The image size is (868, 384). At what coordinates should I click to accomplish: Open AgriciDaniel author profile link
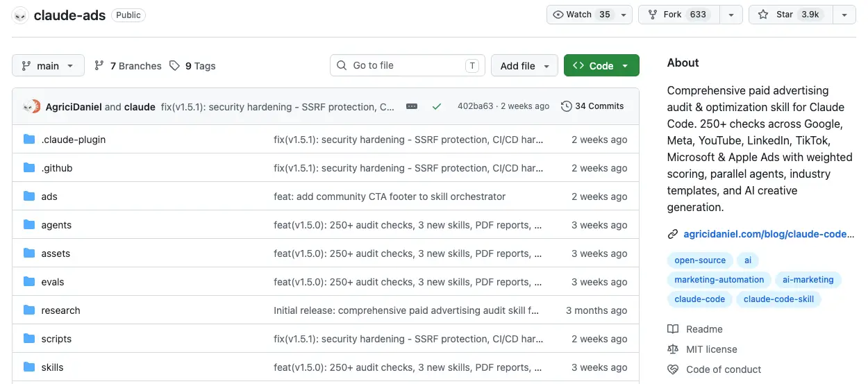click(x=74, y=106)
